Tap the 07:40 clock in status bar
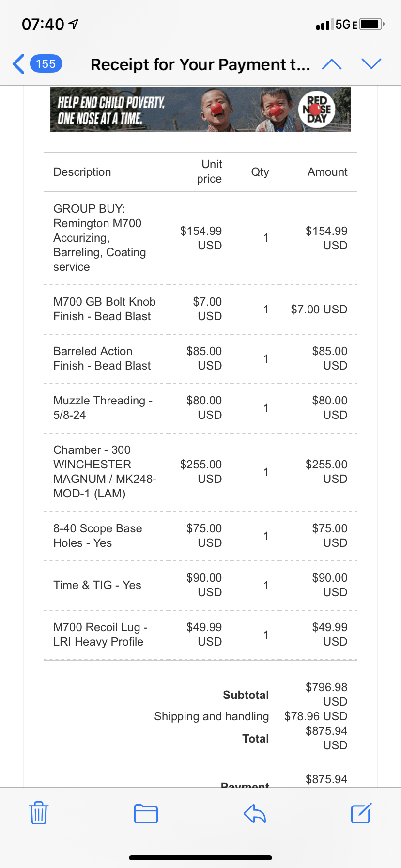The height and width of the screenshot is (868, 401). coord(43,24)
